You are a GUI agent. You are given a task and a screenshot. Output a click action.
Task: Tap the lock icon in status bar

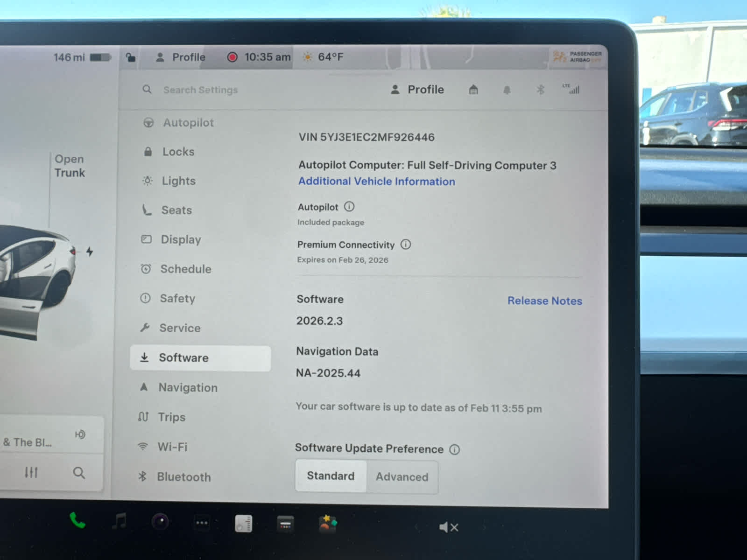click(x=131, y=57)
